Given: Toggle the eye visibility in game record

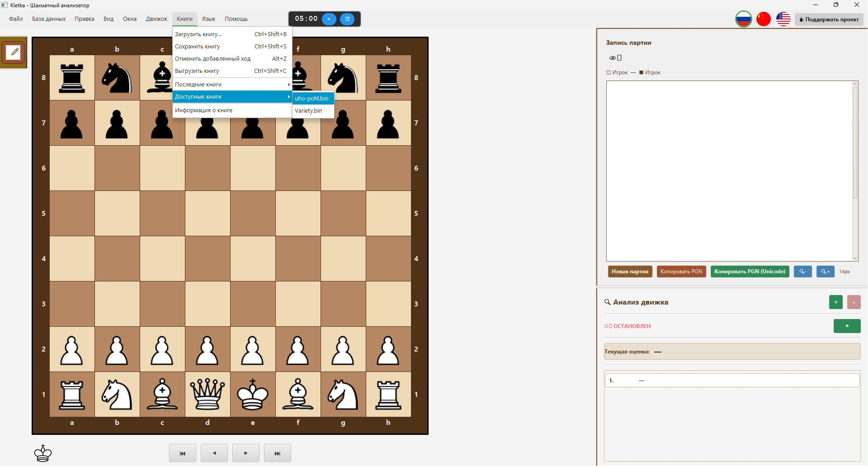Looking at the screenshot, I should [x=613, y=58].
